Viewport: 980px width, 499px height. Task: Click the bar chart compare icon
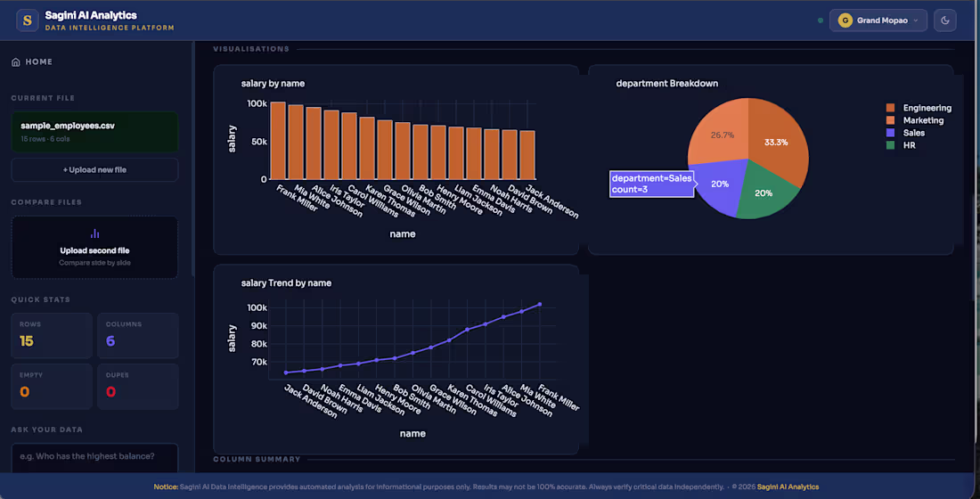coord(95,233)
